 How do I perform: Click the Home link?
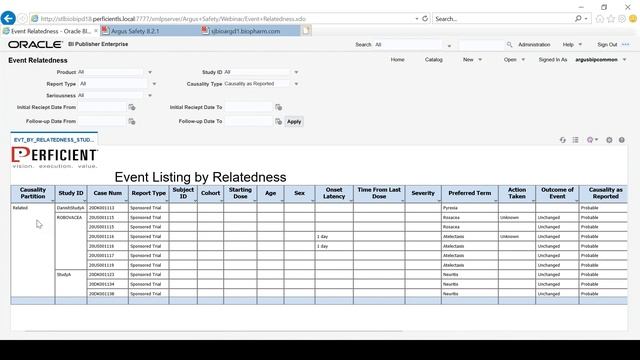pos(397,60)
